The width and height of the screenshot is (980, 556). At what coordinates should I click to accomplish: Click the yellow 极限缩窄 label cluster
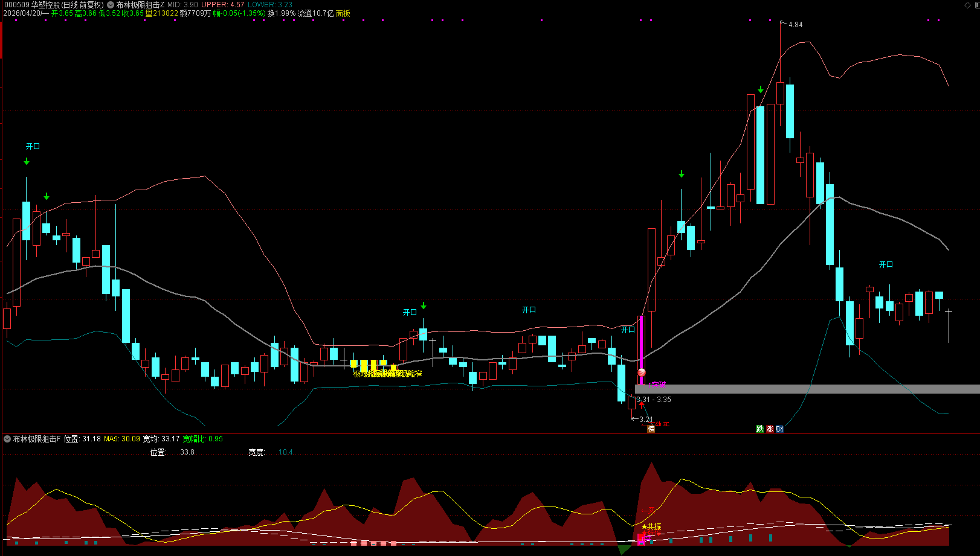[x=387, y=374]
